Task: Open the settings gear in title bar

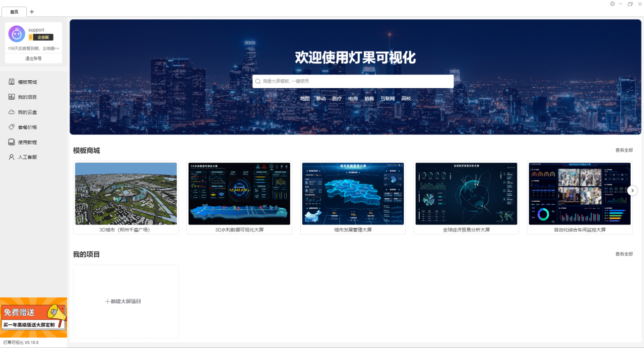Action: point(612,3)
